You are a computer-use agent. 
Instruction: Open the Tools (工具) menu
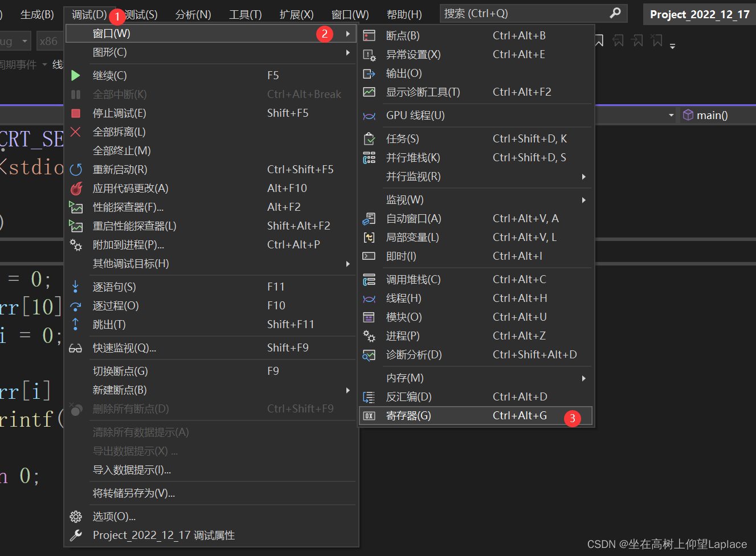[246, 14]
